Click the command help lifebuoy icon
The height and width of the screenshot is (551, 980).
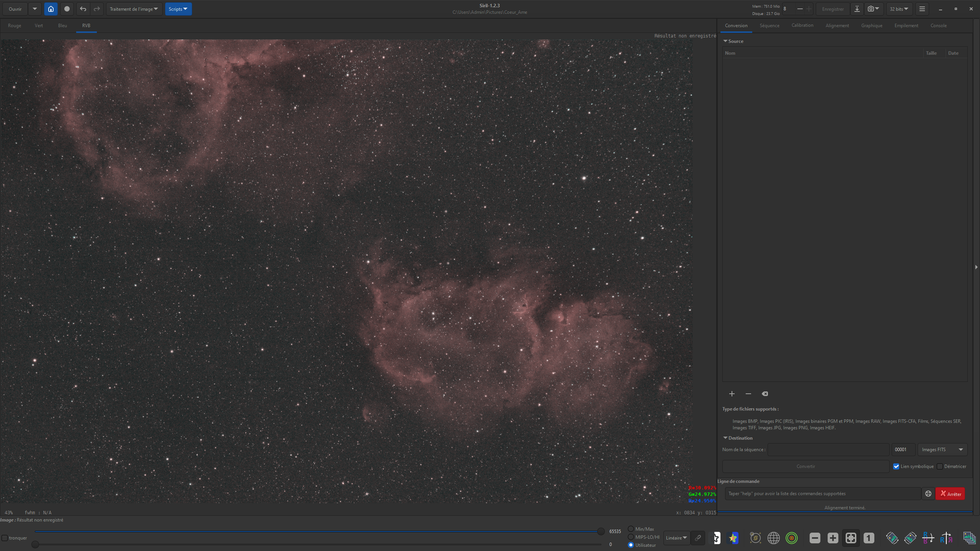[x=928, y=494]
